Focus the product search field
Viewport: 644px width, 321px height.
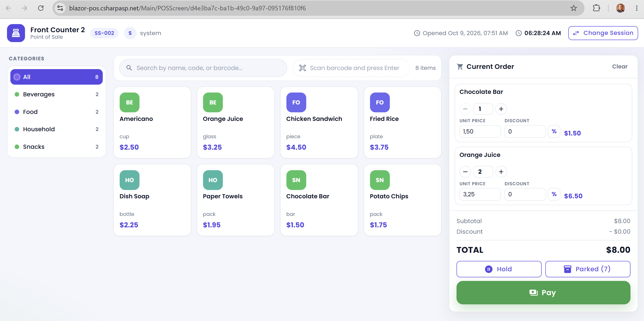tap(203, 68)
